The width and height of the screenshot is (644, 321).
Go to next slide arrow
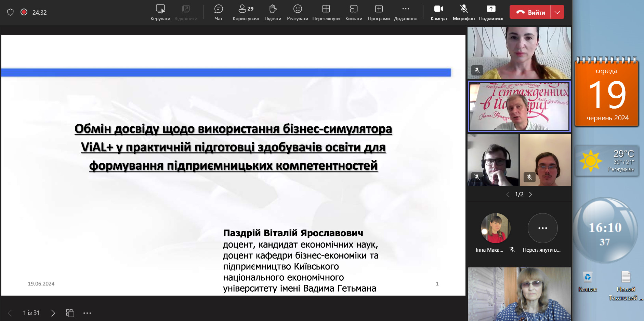tap(53, 313)
